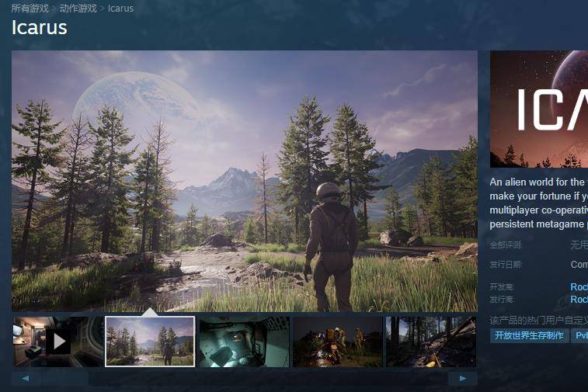Viewport: 588px width, 392px height.
Task: Click the empty thumbnail scrollbar track
Action: 268,379
